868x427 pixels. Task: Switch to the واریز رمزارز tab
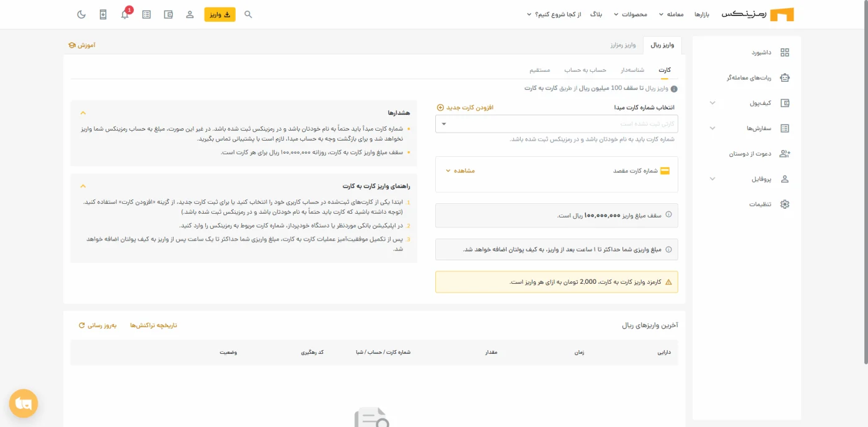623,45
